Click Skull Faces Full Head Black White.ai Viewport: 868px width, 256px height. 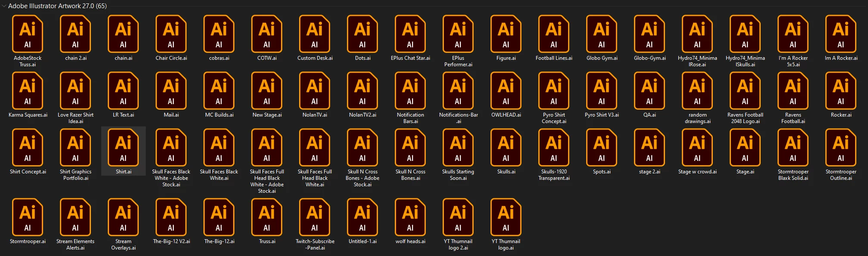(315, 178)
